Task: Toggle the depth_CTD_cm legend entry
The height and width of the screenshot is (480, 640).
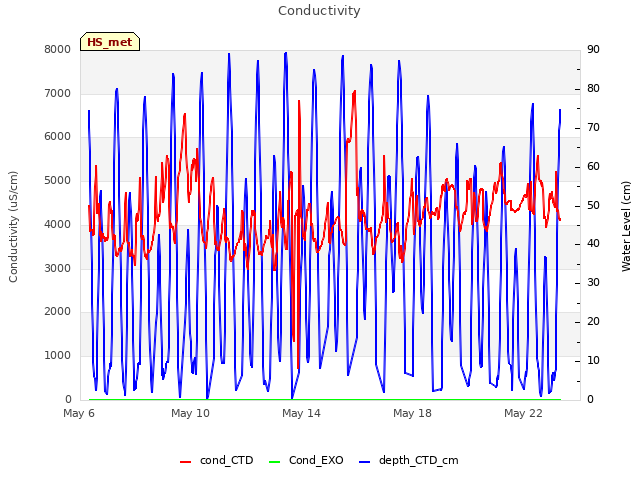Action: point(409,461)
